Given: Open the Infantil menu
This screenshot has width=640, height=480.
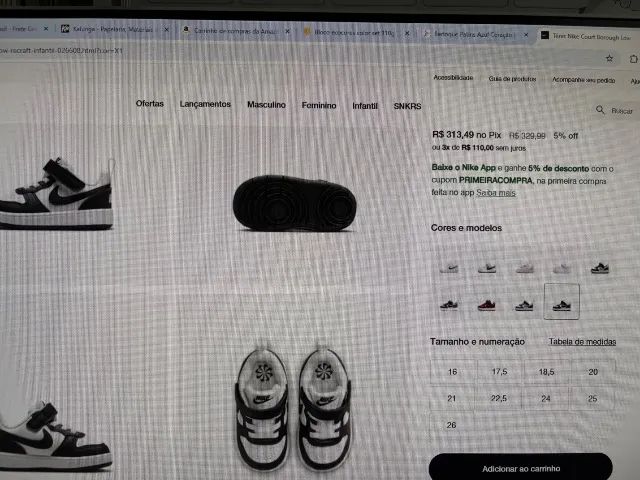Looking at the screenshot, I should (x=365, y=106).
